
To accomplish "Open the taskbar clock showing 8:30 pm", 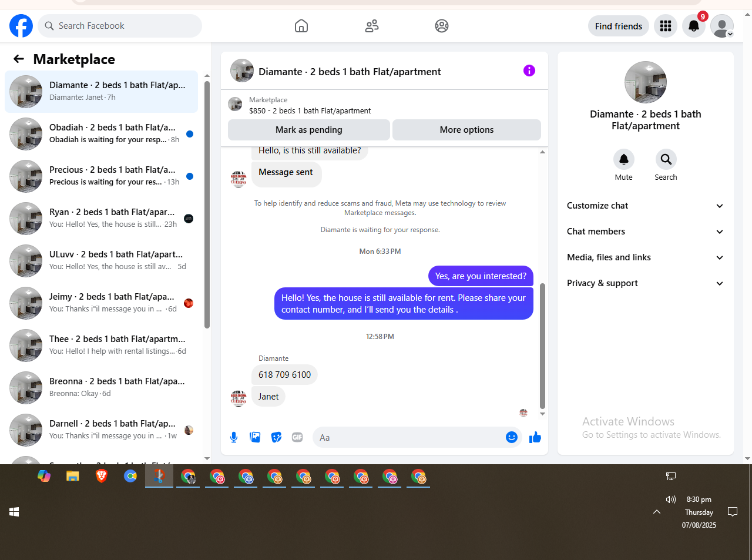I will click(x=699, y=512).
